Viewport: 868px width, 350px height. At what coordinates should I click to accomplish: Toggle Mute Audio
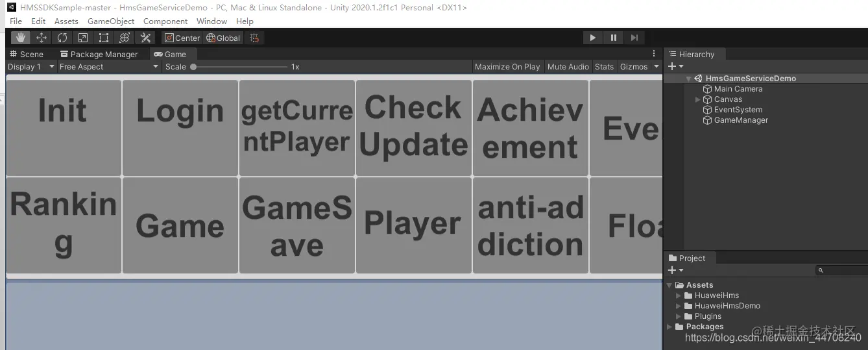568,66
